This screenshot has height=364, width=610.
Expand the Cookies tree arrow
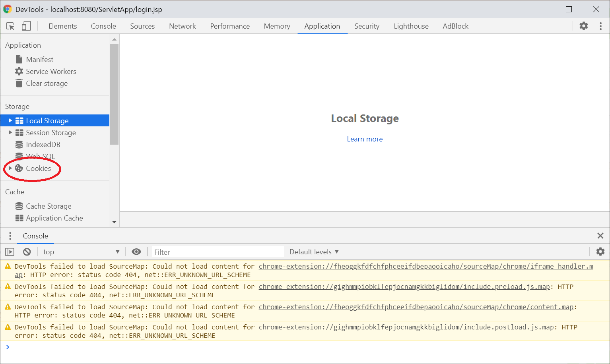coord(10,168)
